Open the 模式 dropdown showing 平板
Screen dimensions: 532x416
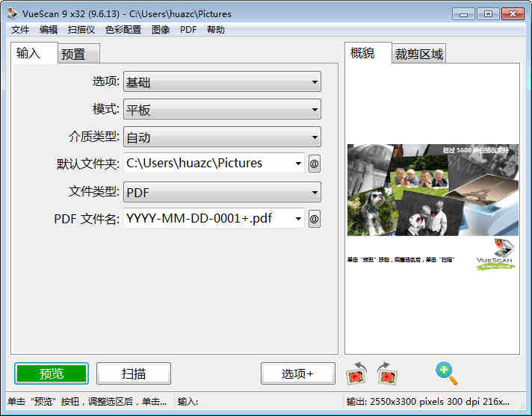click(x=222, y=109)
